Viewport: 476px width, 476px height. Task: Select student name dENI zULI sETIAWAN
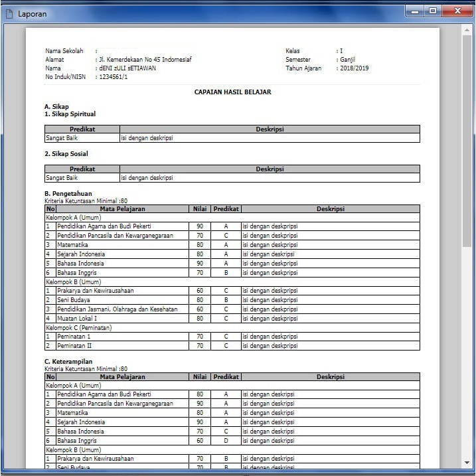(127, 68)
